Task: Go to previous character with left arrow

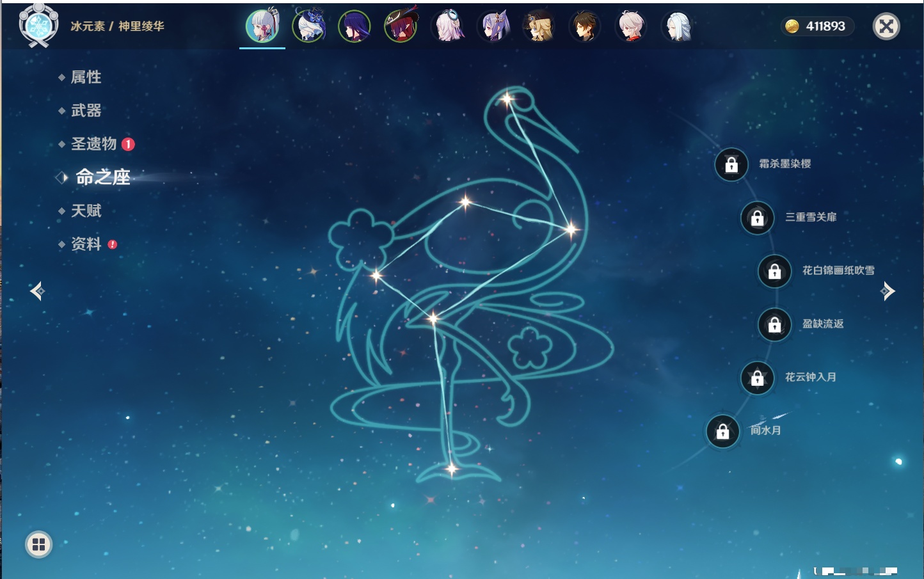Action: click(x=37, y=291)
